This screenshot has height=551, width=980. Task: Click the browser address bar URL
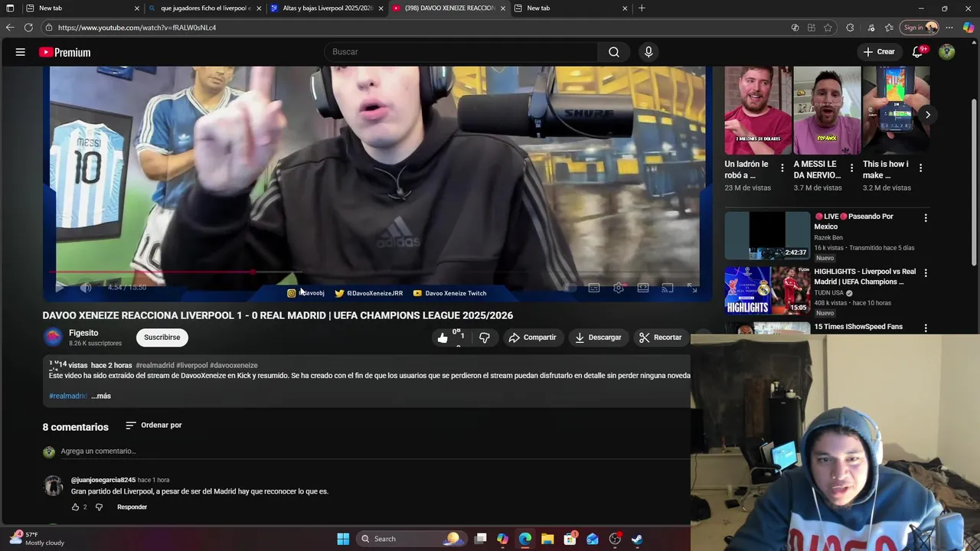pos(137,28)
